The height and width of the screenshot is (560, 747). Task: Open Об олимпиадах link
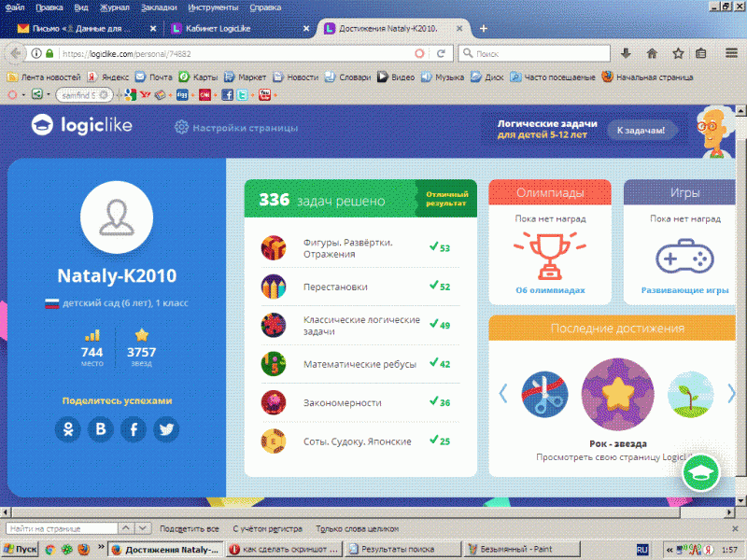point(550,290)
